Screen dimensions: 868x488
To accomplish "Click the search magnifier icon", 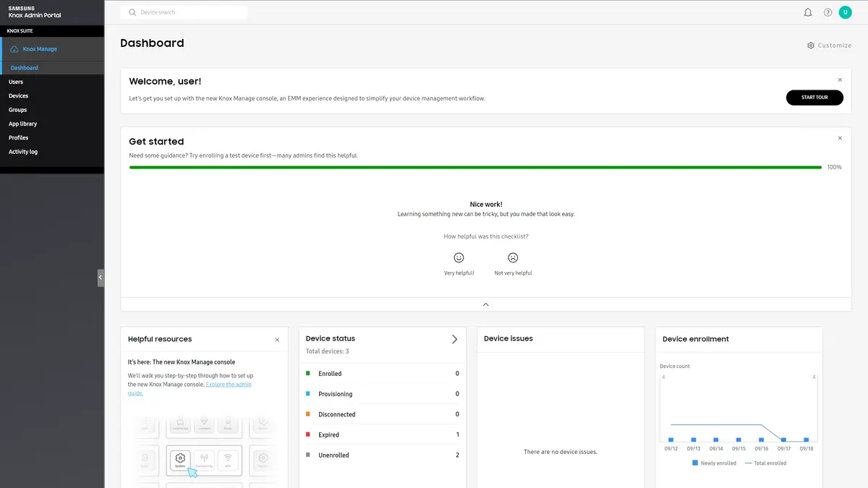I will click(x=132, y=12).
